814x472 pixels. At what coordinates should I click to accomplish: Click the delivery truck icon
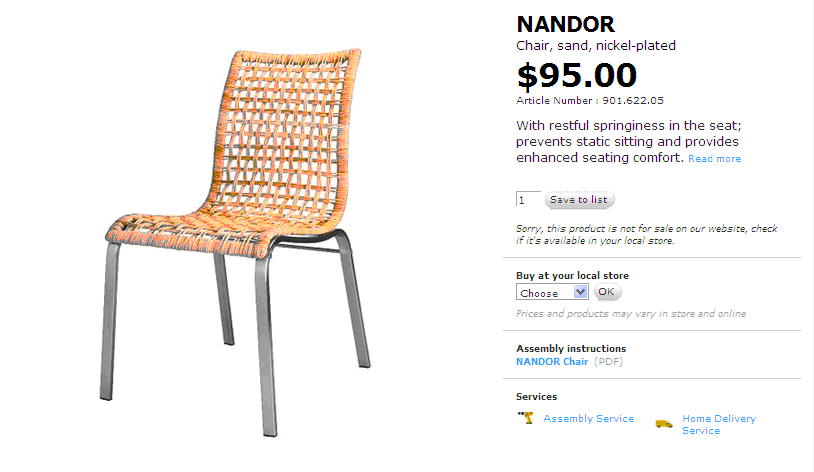click(663, 424)
